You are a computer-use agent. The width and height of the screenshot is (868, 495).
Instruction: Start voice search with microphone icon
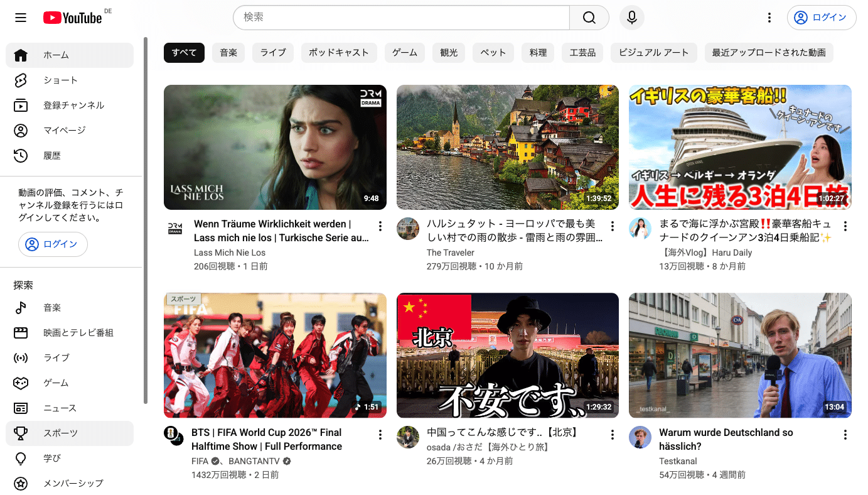[x=632, y=18]
